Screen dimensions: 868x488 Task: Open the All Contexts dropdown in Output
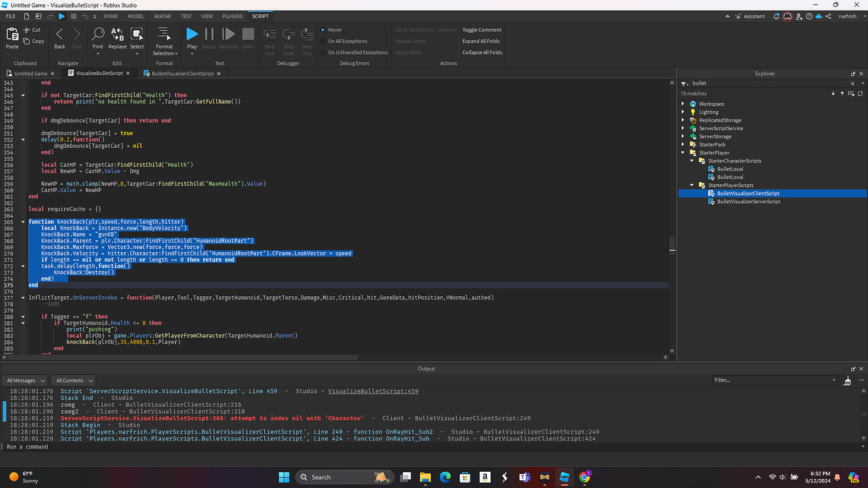pos(74,380)
